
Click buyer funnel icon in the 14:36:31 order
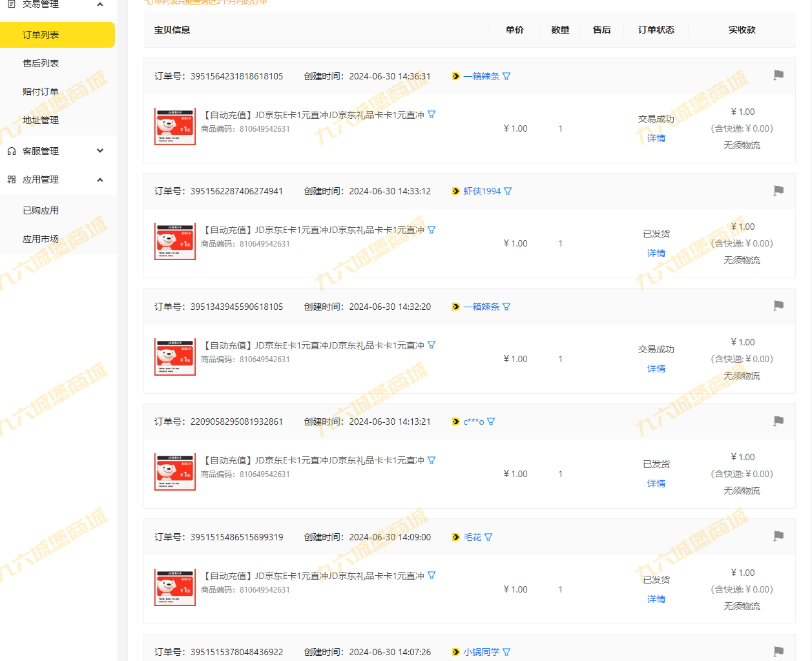coord(506,76)
